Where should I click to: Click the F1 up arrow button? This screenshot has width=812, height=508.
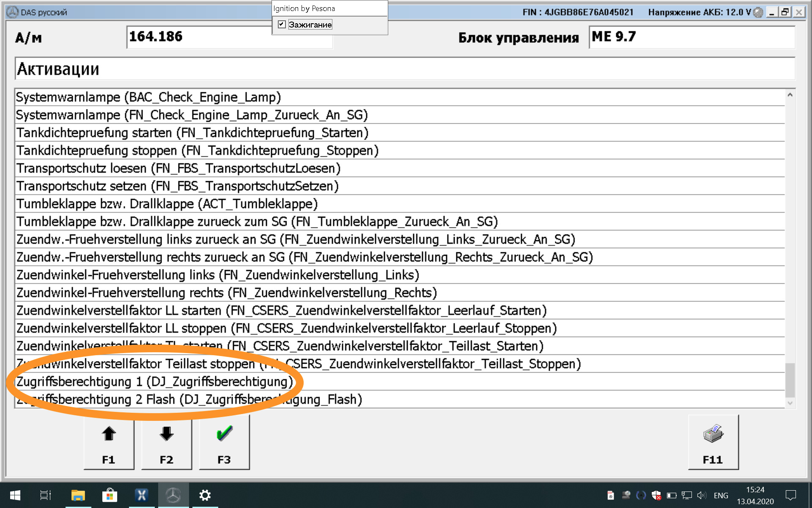pos(109,442)
